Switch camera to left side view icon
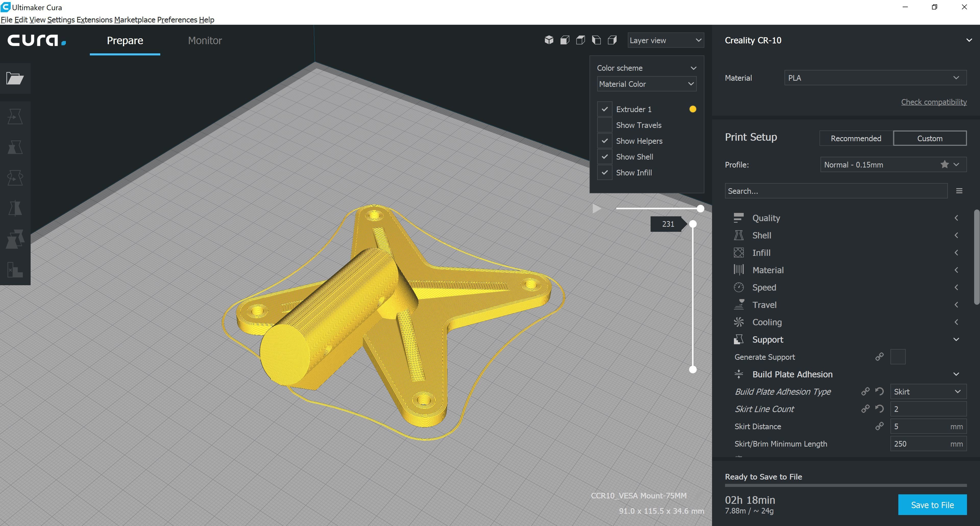 (x=596, y=40)
